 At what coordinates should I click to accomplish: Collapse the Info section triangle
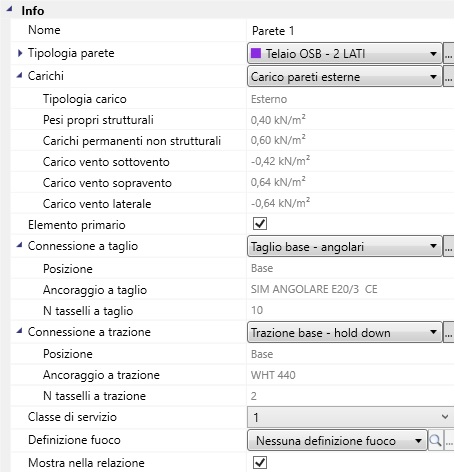9,10
